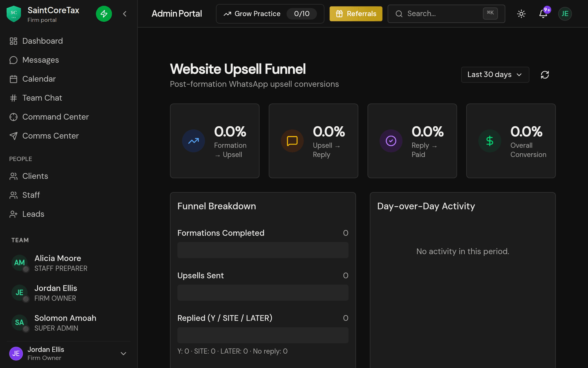Click the Messages speech bubble icon
Image resolution: width=588 pixels, height=368 pixels.
coord(13,60)
